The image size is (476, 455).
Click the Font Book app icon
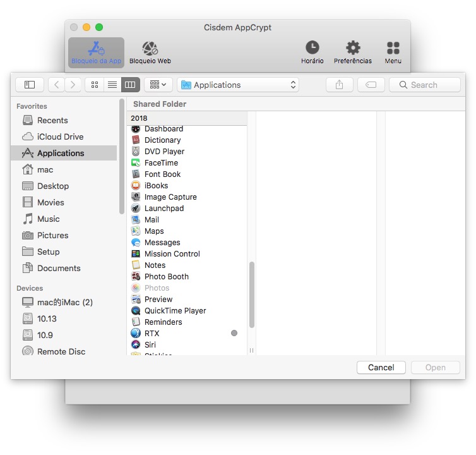pos(136,174)
